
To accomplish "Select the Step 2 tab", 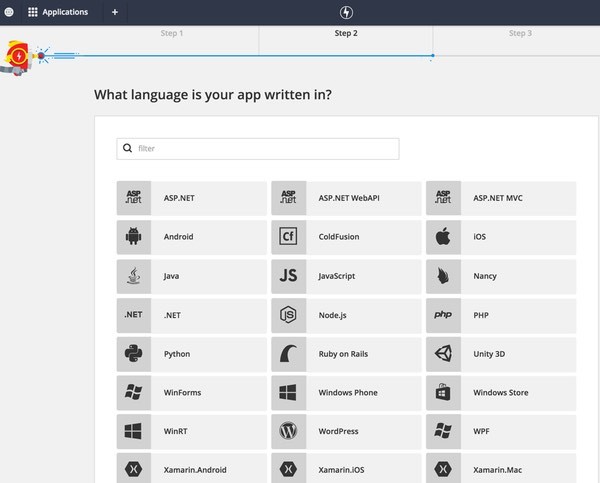I will click(x=346, y=33).
